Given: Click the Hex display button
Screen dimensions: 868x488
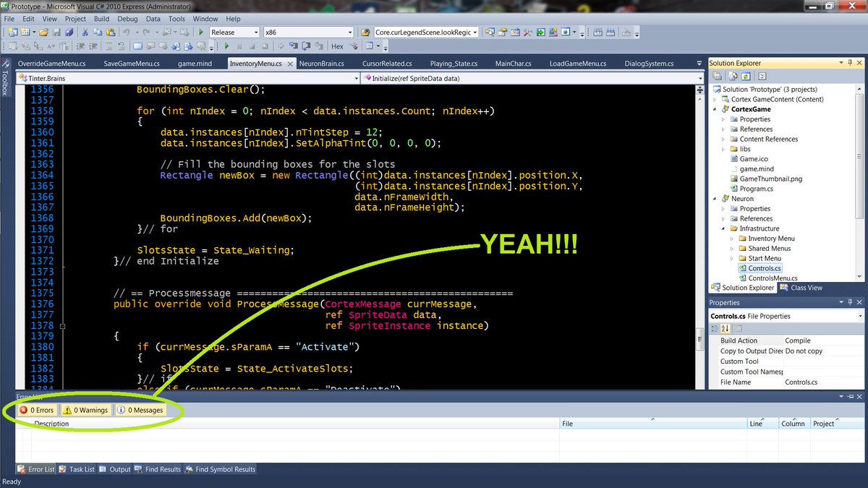Looking at the screenshot, I should [x=337, y=46].
